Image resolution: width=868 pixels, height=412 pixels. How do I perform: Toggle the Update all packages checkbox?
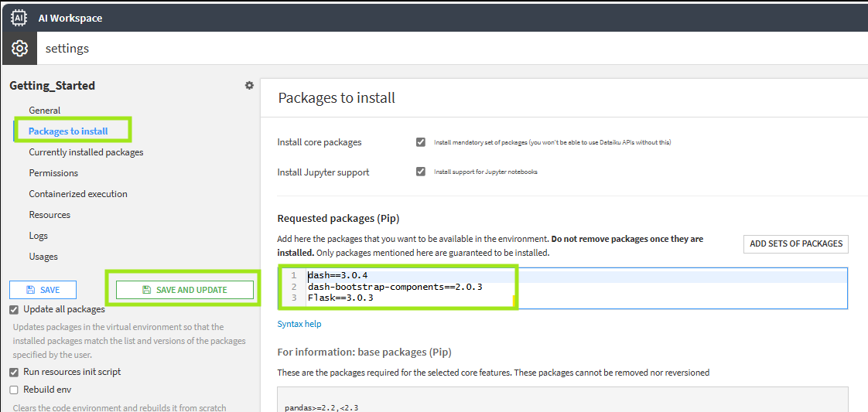tap(14, 309)
